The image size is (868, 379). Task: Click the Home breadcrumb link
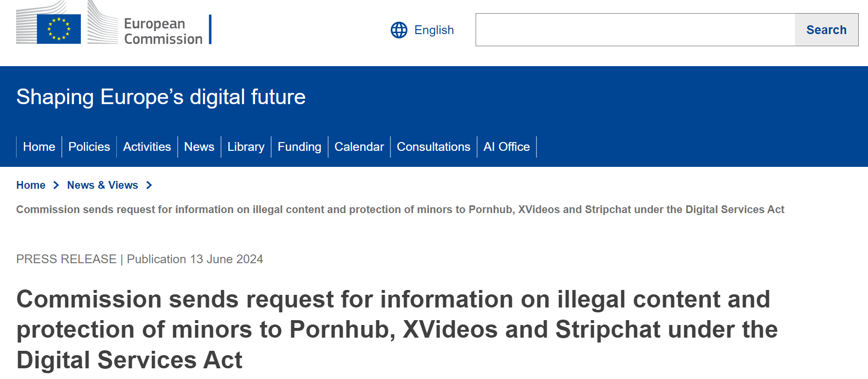(x=31, y=185)
